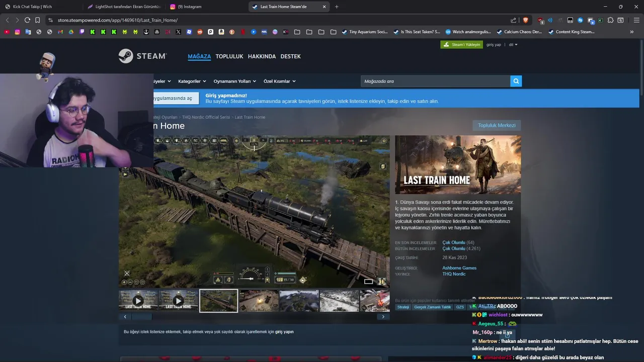
Task: Open the dil language dropdown
Action: [513, 44]
